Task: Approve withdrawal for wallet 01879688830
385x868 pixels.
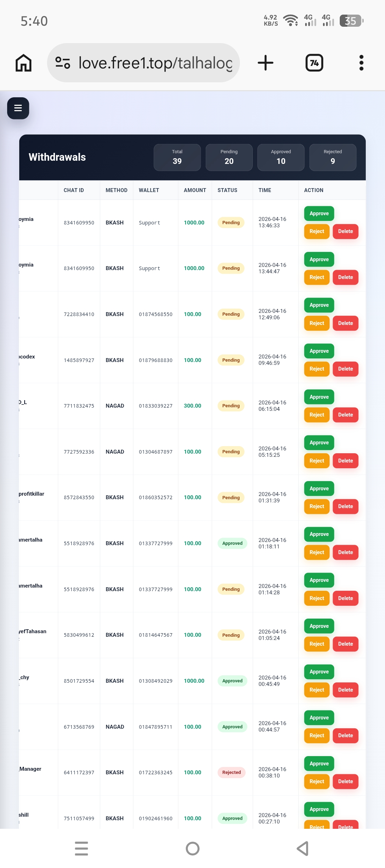Action: (x=319, y=351)
